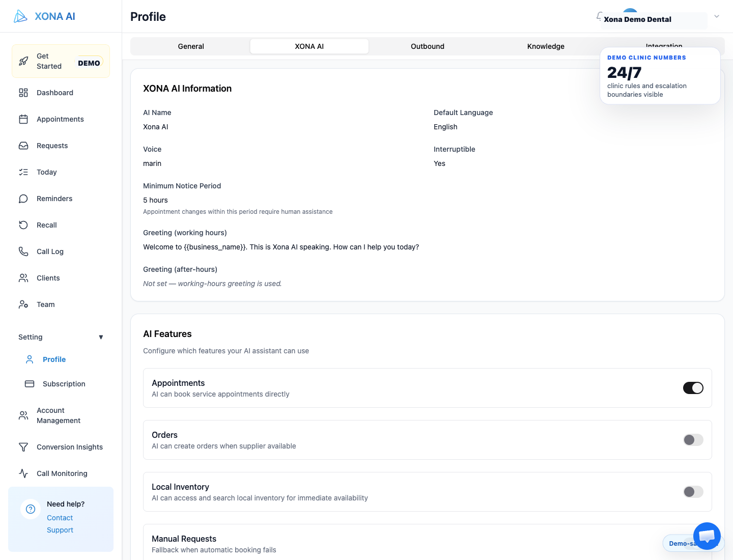Click the Today checklist icon
Image resolution: width=733 pixels, height=560 pixels.
click(23, 172)
